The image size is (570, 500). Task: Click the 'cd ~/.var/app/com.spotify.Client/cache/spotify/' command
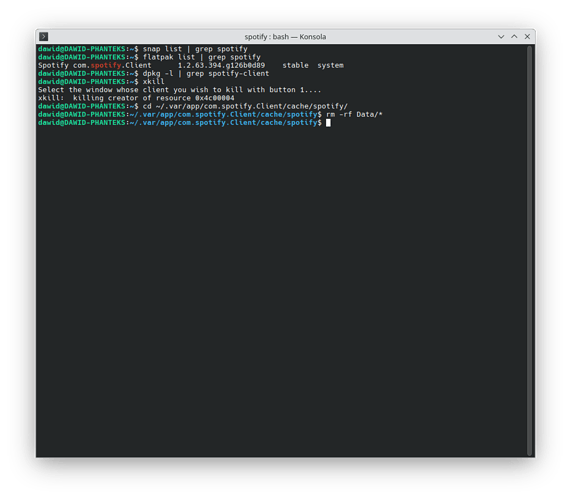click(245, 106)
